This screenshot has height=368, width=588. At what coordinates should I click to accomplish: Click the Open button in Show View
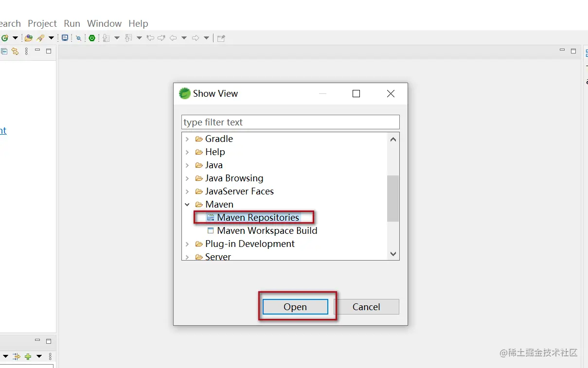(x=295, y=307)
